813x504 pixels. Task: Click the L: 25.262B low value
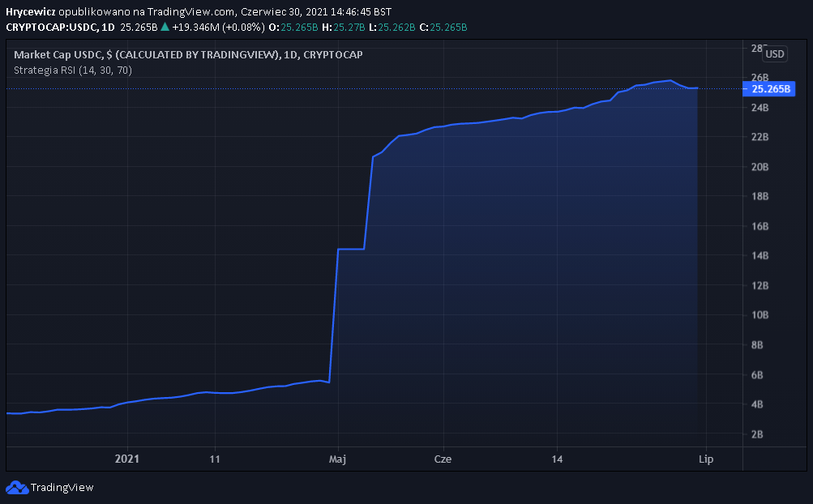392,27
